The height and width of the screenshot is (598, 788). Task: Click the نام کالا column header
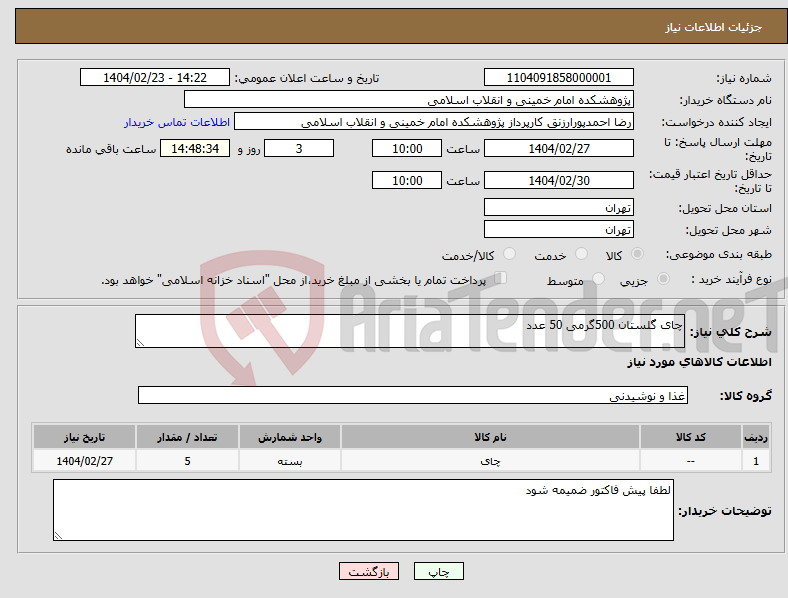pyautogui.click(x=490, y=437)
